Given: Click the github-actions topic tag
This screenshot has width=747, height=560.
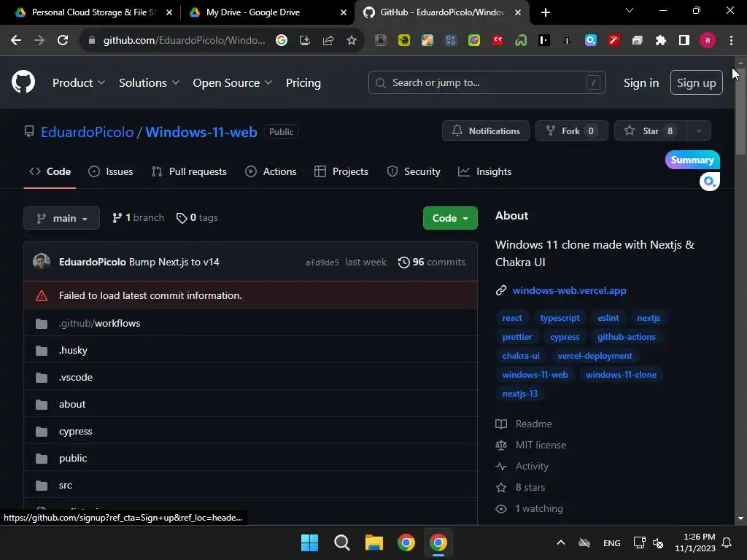Looking at the screenshot, I should click(x=626, y=337).
